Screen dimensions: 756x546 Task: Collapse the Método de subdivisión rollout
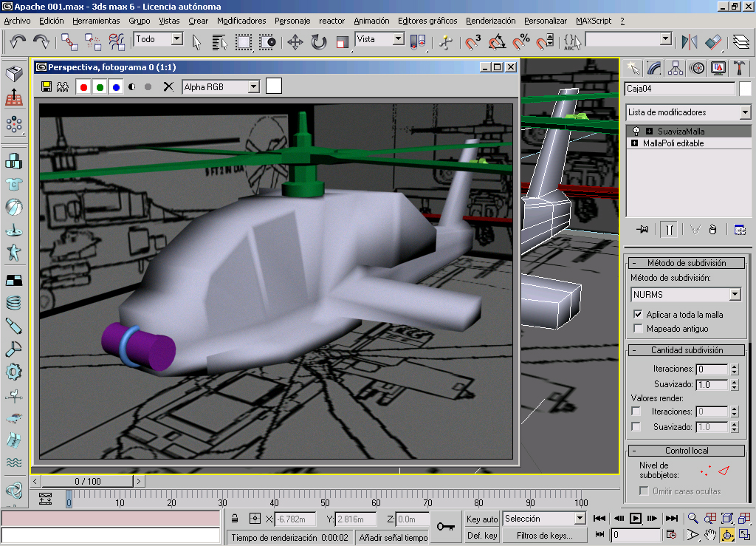pos(687,263)
